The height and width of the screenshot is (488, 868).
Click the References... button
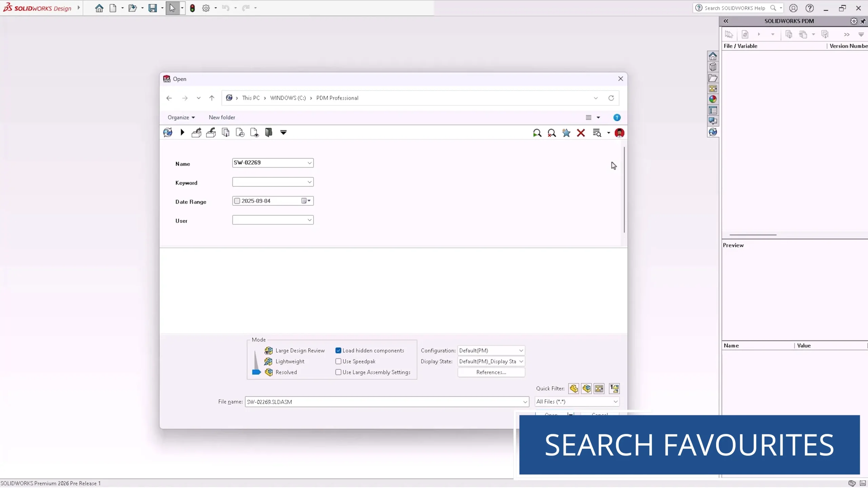(x=491, y=372)
